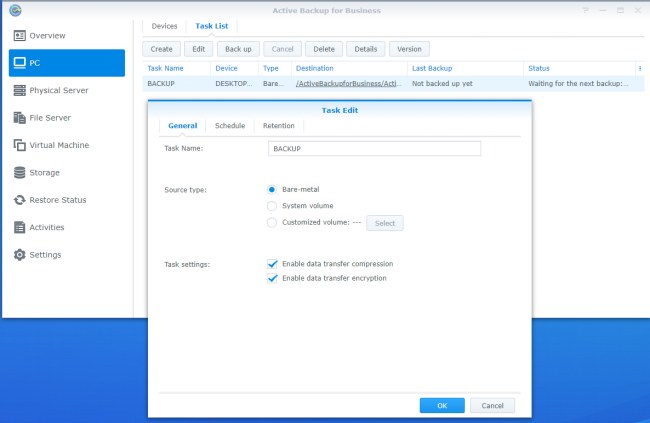Select the System volume radio option
This screenshot has height=423, width=650.
point(272,206)
